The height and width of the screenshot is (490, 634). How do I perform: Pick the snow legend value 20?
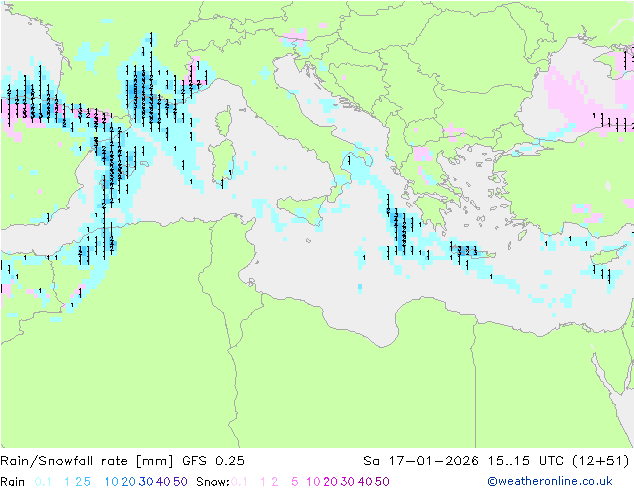pos(330,482)
